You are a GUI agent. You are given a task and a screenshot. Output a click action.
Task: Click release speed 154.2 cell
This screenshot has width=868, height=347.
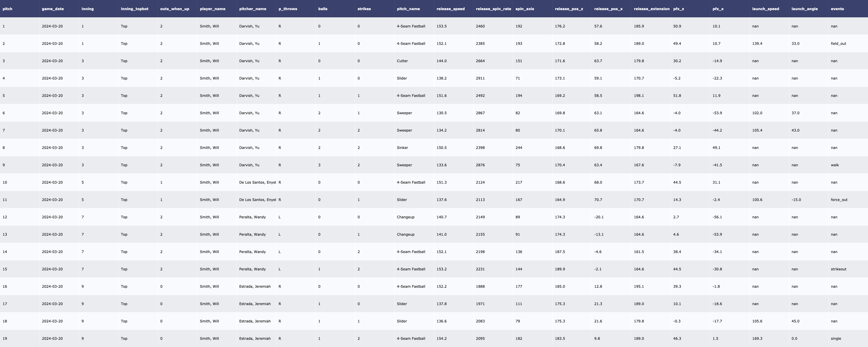pyautogui.click(x=442, y=339)
